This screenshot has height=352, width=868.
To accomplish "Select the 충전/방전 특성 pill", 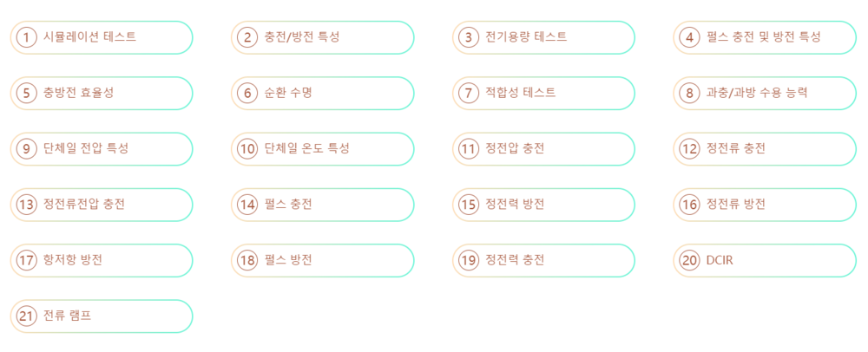I will 322,37.
